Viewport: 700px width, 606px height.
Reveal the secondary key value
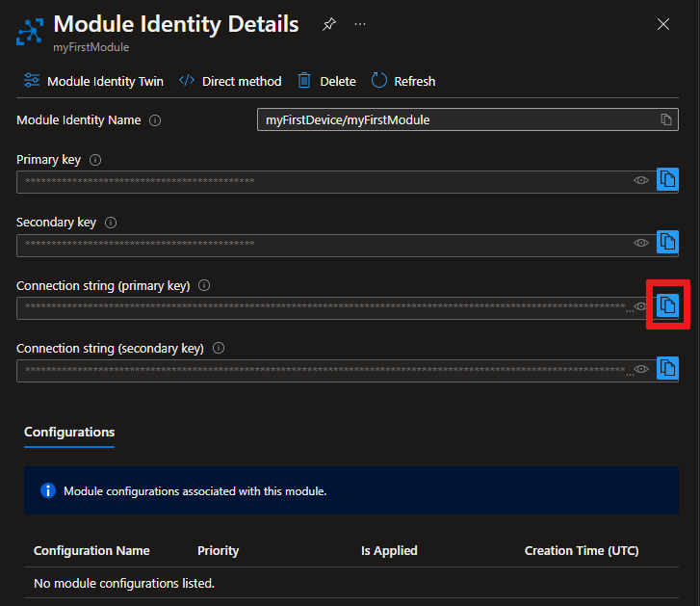pos(641,243)
